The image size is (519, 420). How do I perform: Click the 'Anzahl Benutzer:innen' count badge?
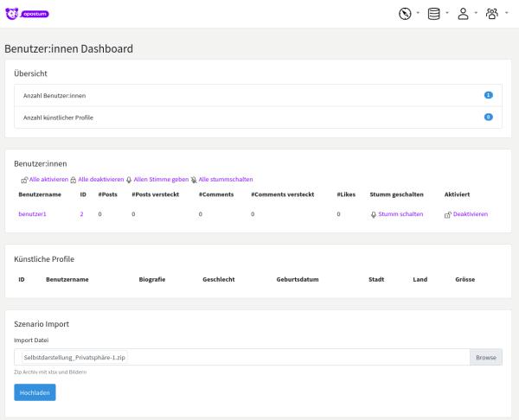(488, 95)
